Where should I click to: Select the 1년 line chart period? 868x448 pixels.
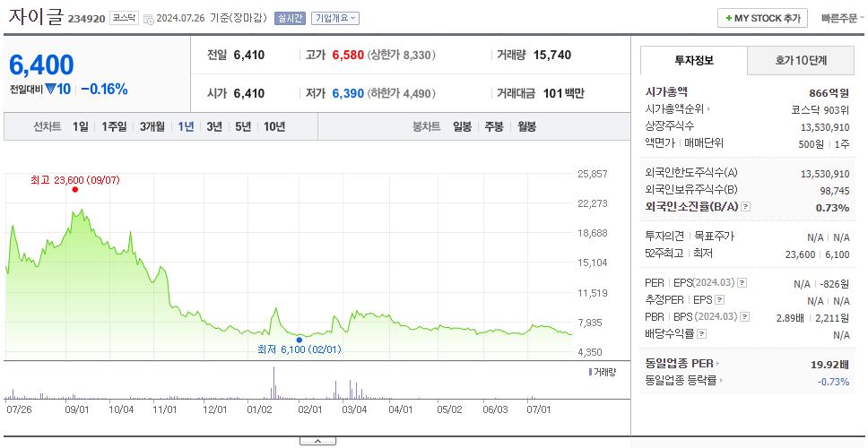point(186,126)
